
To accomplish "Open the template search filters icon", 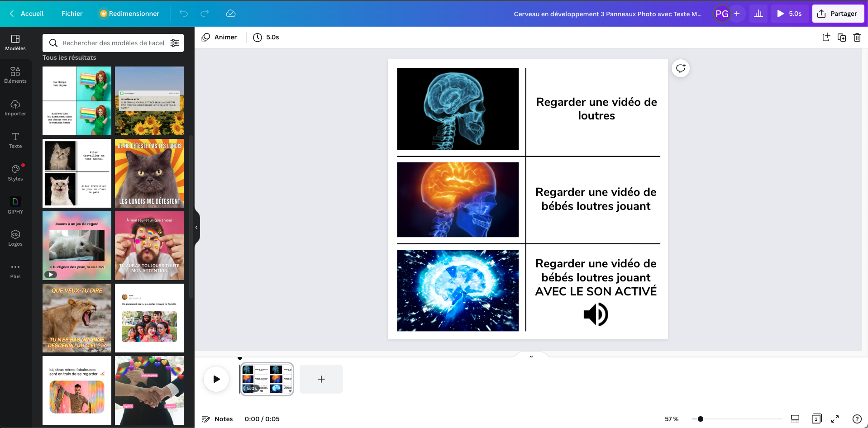I will point(175,43).
